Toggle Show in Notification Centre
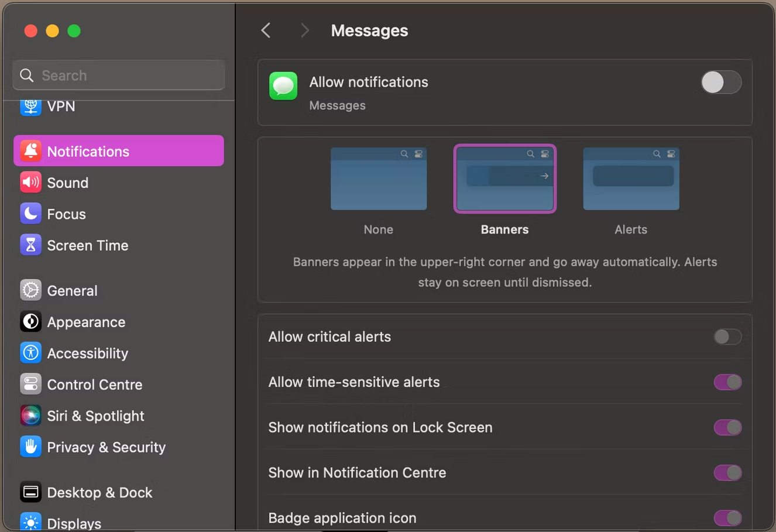This screenshot has width=776, height=532. (x=727, y=472)
